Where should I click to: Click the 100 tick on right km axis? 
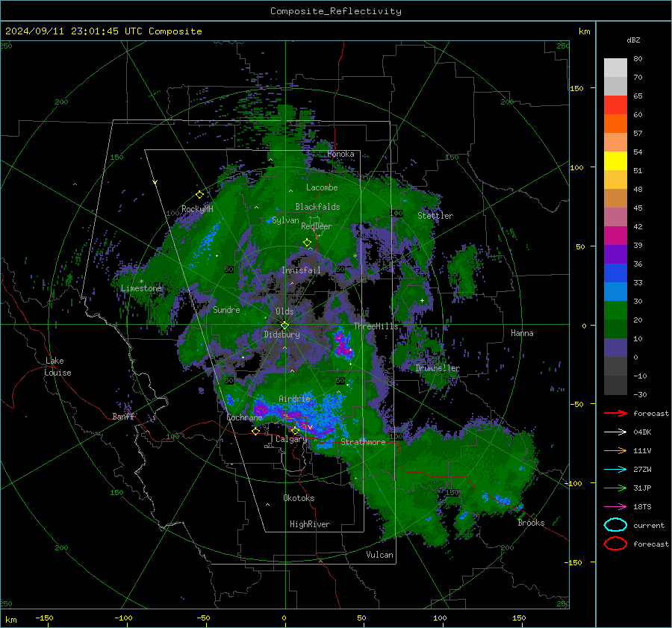(576, 167)
